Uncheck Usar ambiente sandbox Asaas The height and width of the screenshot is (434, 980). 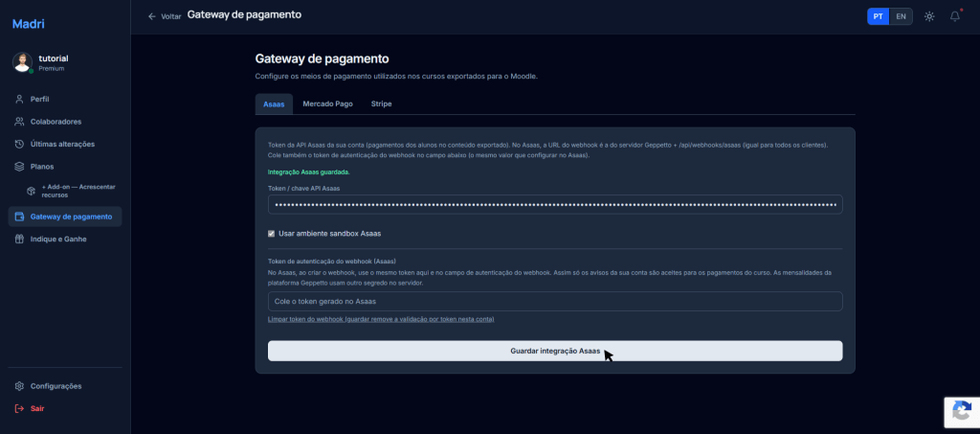pos(272,233)
